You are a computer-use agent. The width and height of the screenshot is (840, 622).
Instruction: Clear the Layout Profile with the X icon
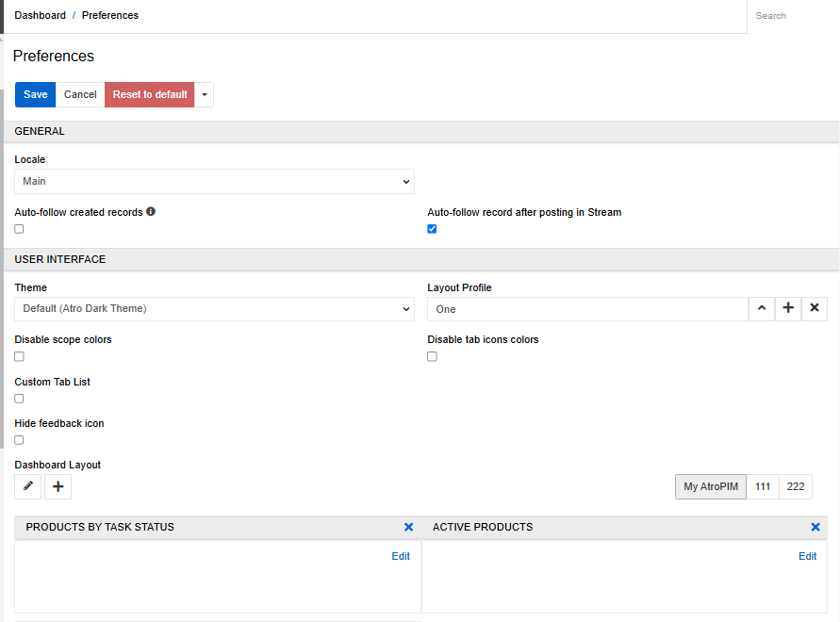coord(815,308)
